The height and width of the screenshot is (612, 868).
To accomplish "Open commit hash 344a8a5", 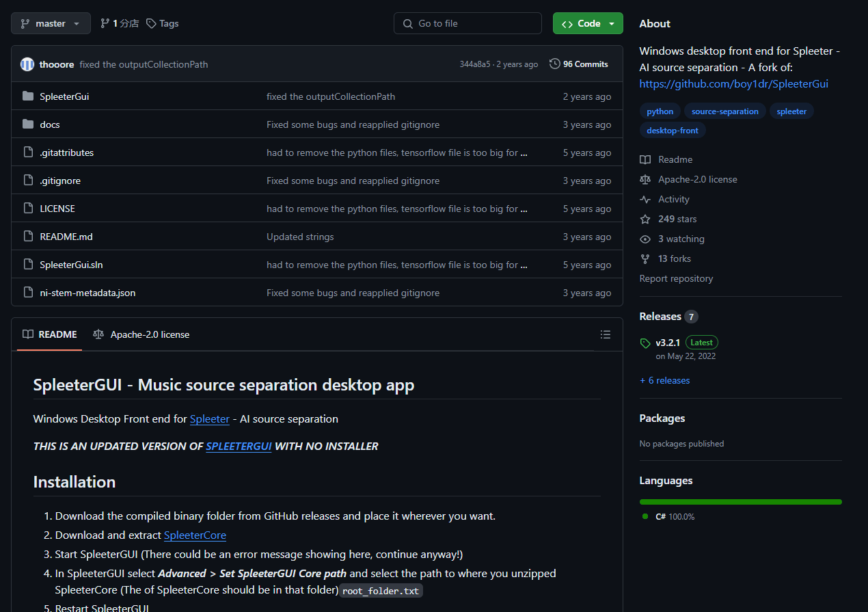I will coord(475,64).
